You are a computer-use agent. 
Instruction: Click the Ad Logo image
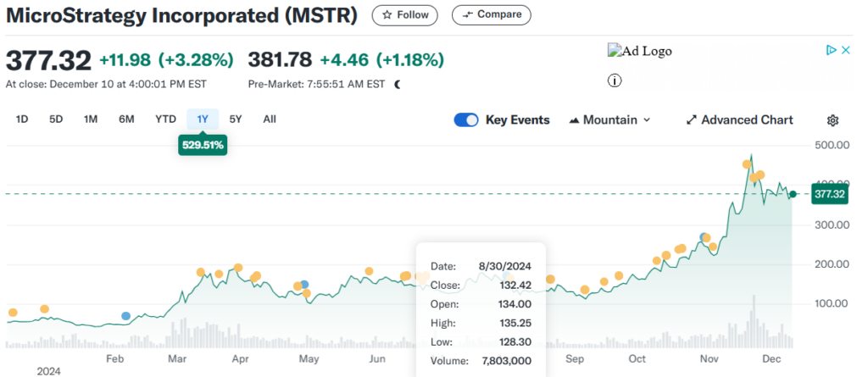(x=640, y=51)
